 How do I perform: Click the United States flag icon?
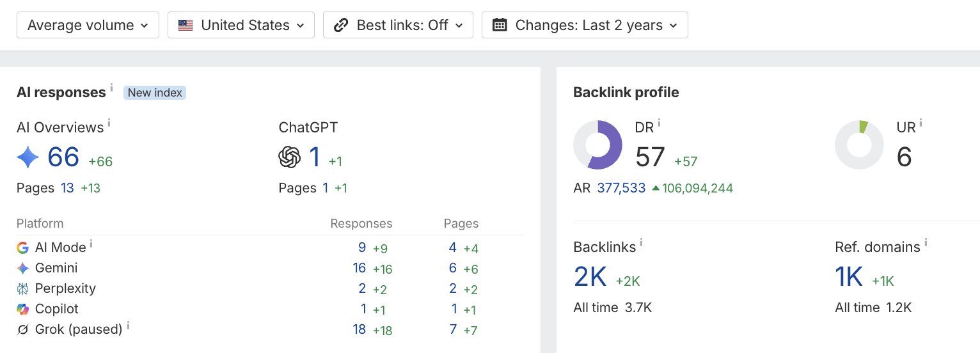click(x=186, y=26)
